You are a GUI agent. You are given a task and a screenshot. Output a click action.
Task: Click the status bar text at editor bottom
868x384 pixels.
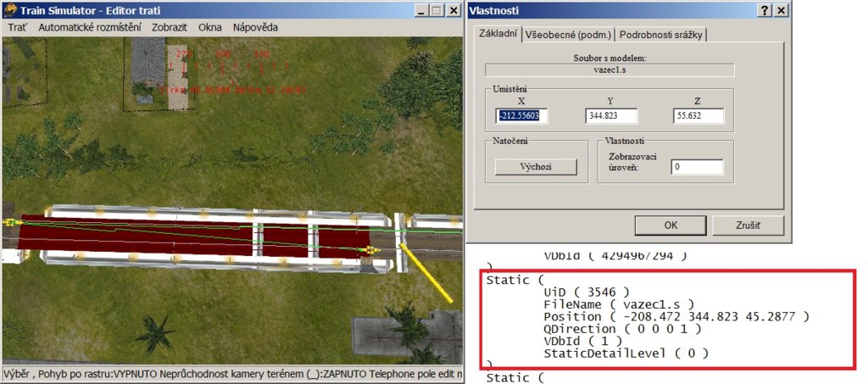pos(232,376)
